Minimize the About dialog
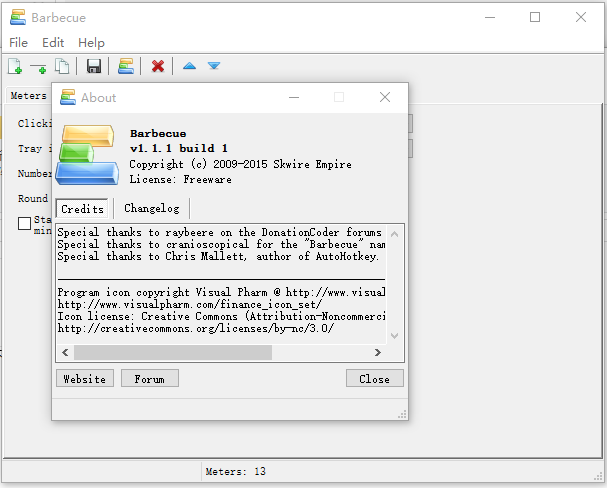This screenshot has width=607, height=488. [x=294, y=97]
